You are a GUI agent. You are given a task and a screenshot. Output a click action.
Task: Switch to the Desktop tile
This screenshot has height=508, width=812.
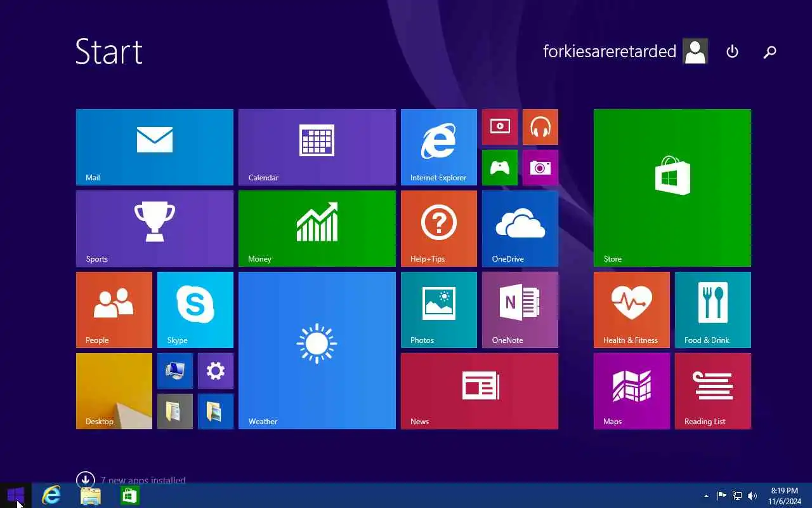pyautogui.click(x=114, y=391)
